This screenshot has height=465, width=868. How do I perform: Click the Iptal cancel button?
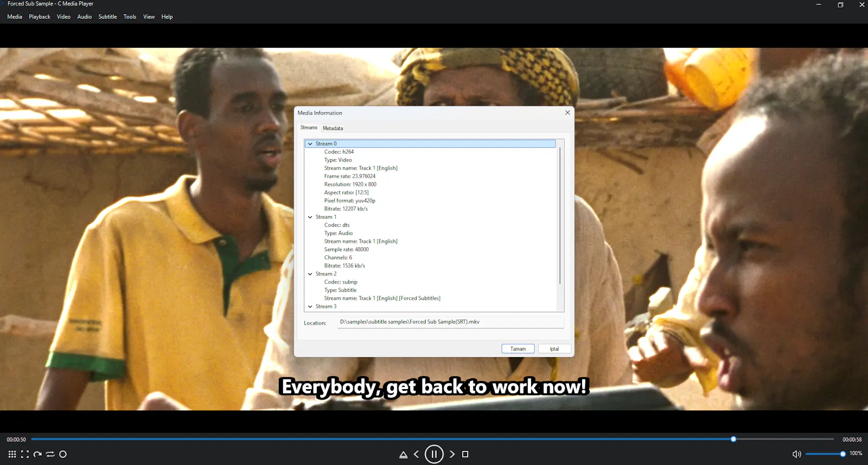click(554, 349)
